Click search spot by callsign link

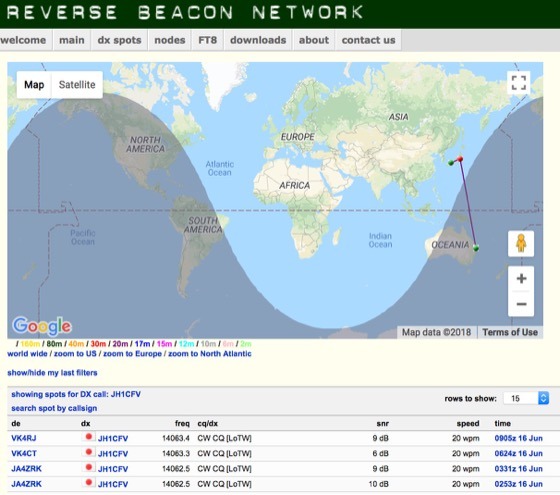(x=54, y=408)
